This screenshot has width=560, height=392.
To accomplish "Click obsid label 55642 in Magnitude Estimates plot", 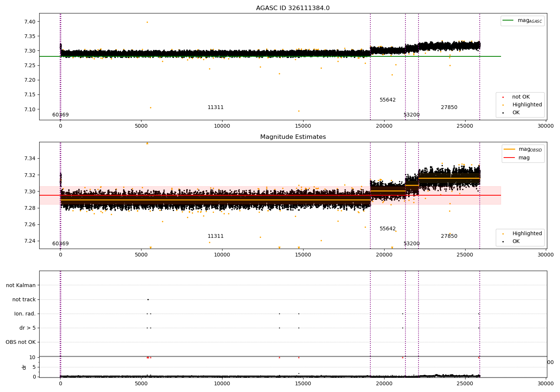I will [x=388, y=229].
